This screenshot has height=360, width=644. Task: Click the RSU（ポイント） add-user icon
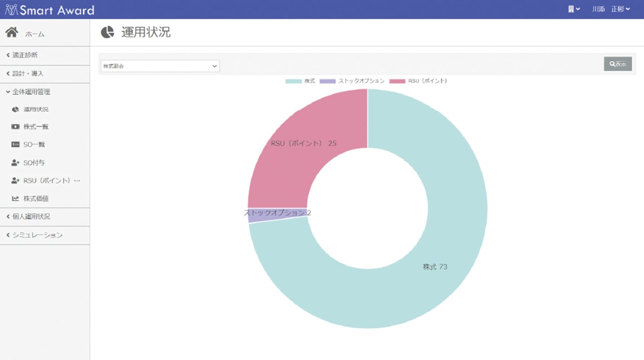15,180
